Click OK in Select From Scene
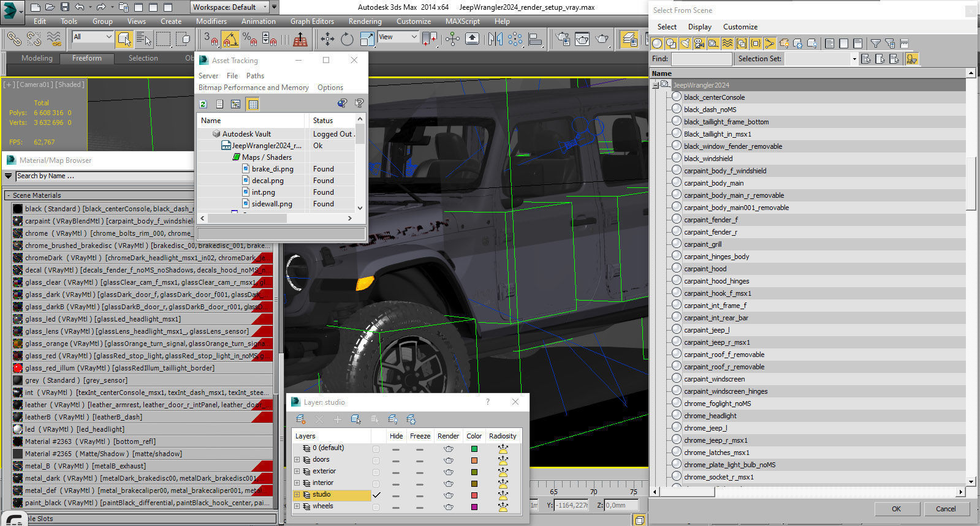Screen dimensions: 980x526 896,509
